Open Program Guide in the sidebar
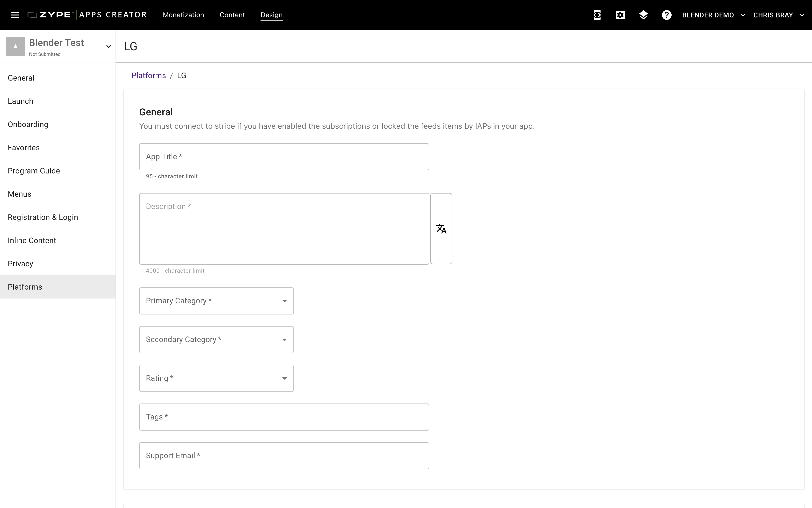This screenshot has width=812, height=508. point(58,171)
